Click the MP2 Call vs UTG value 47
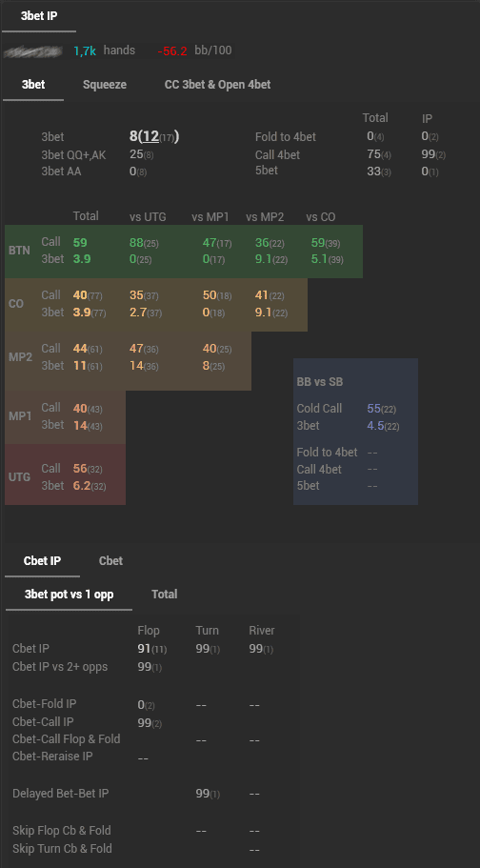The width and height of the screenshot is (480, 868). (137, 349)
